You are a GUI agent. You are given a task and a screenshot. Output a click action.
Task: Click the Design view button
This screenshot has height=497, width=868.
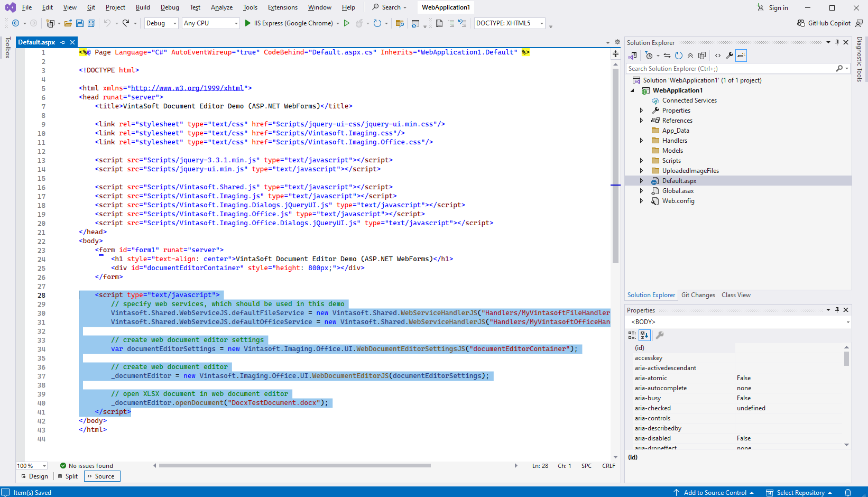[34, 476]
